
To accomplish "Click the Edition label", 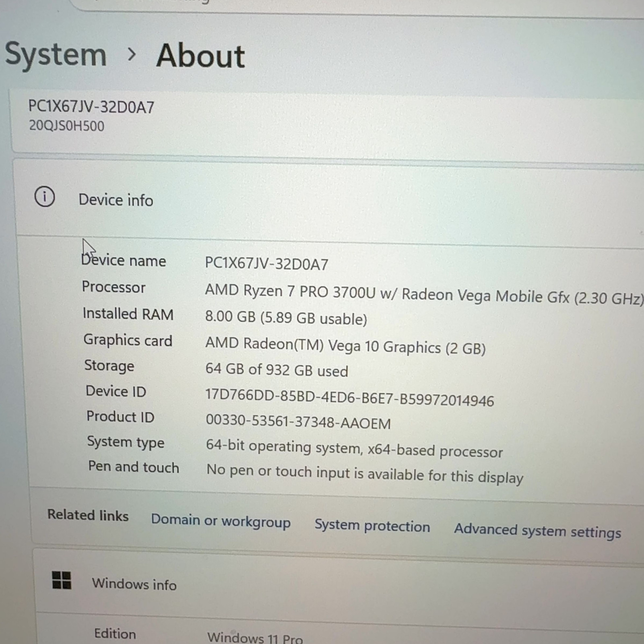I will click(115, 634).
